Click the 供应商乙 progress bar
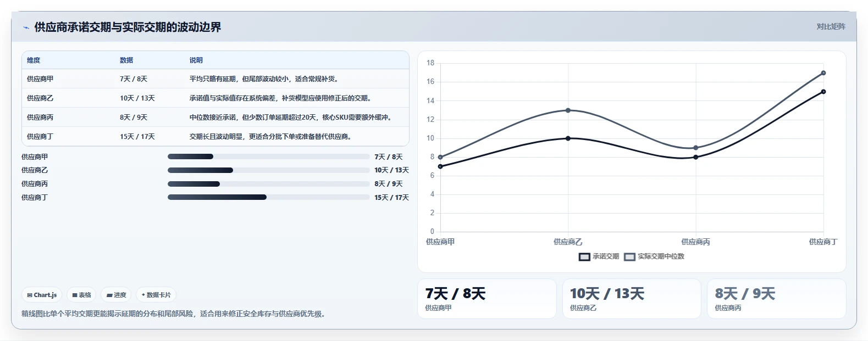 click(x=269, y=170)
